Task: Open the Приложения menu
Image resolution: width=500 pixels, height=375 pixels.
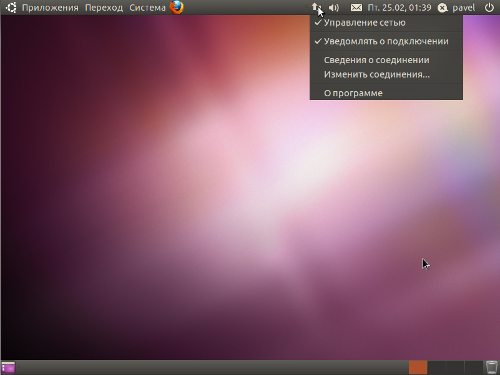Action: point(50,8)
